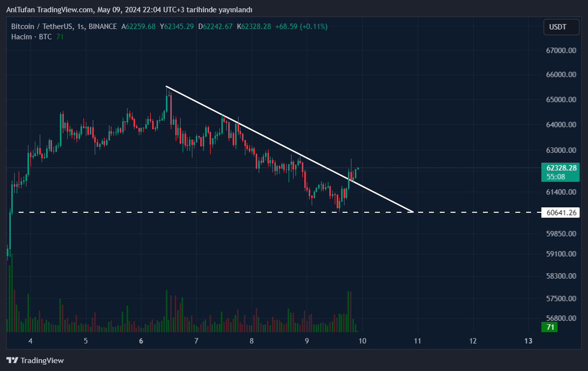Click the Hacim · BTC volume indicator label
588x371 pixels.
pos(31,37)
